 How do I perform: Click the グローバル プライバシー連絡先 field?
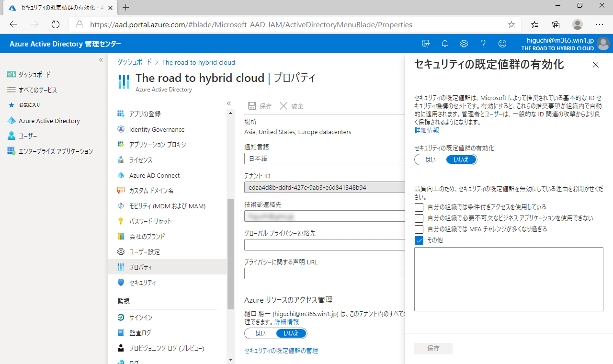(324, 245)
